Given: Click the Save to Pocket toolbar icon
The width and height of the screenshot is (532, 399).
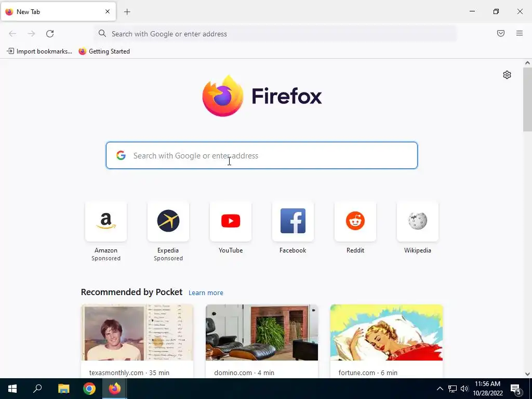Looking at the screenshot, I should point(501,33).
